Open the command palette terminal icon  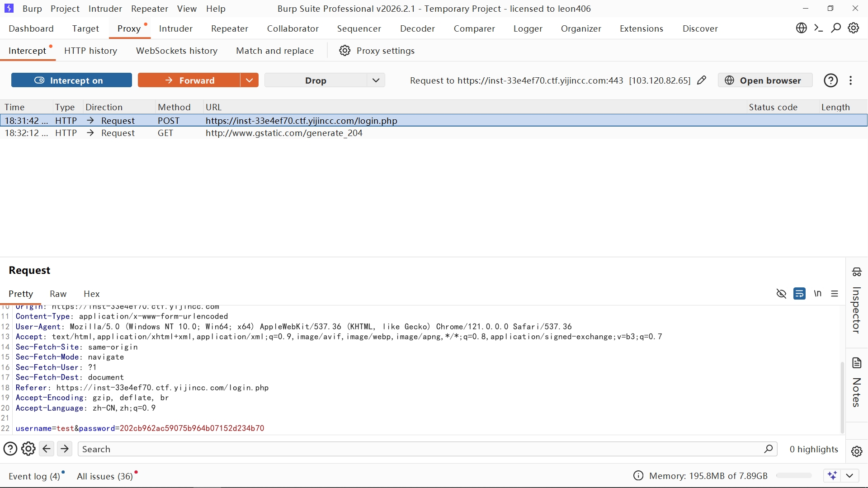click(818, 28)
